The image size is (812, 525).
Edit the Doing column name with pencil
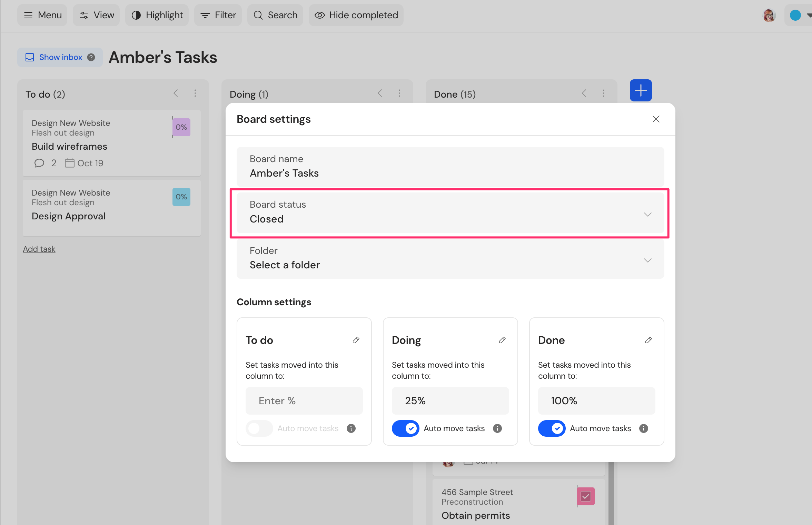pyautogui.click(x=502, y=340)
